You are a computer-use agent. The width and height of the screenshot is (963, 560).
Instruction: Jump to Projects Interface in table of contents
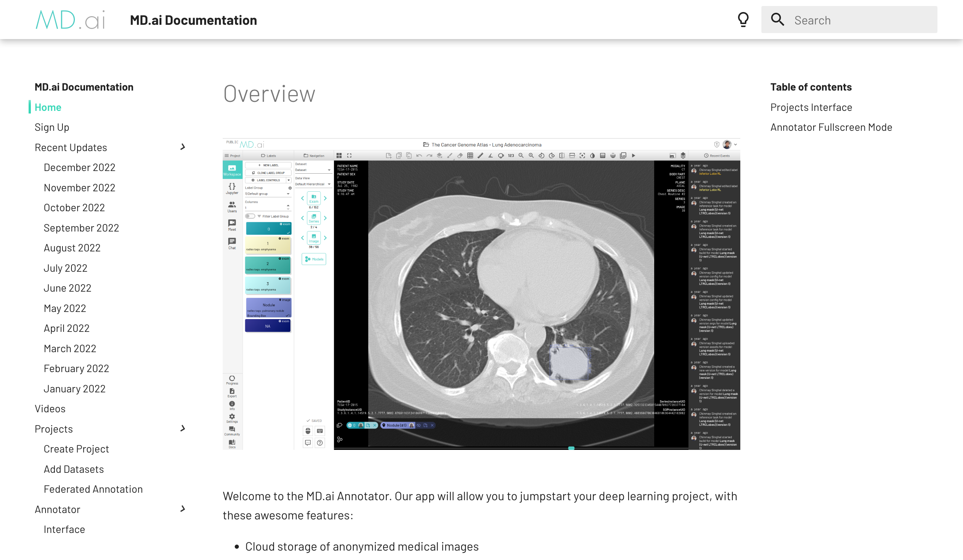pos(811,107)
